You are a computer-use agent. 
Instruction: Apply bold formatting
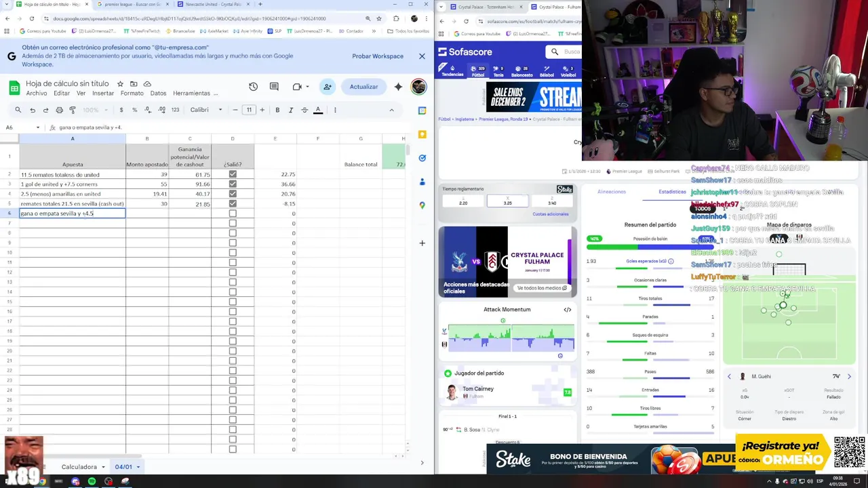tap(277, 110)
